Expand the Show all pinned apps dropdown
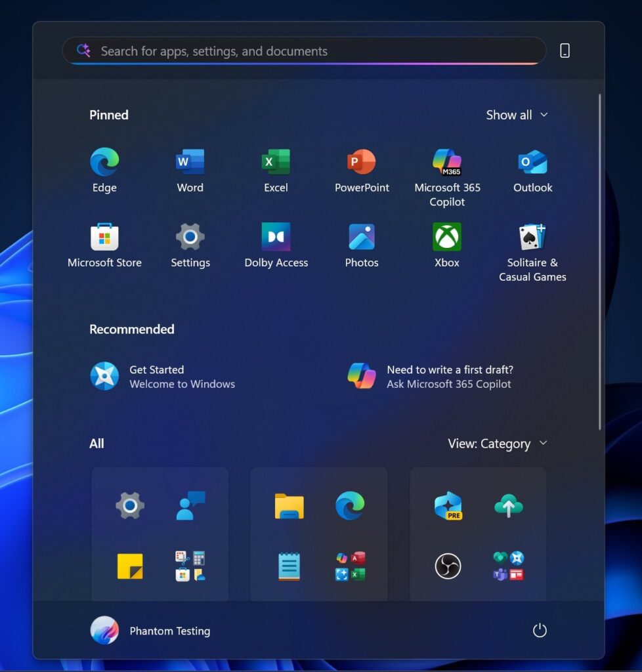 tap(517, 115)
